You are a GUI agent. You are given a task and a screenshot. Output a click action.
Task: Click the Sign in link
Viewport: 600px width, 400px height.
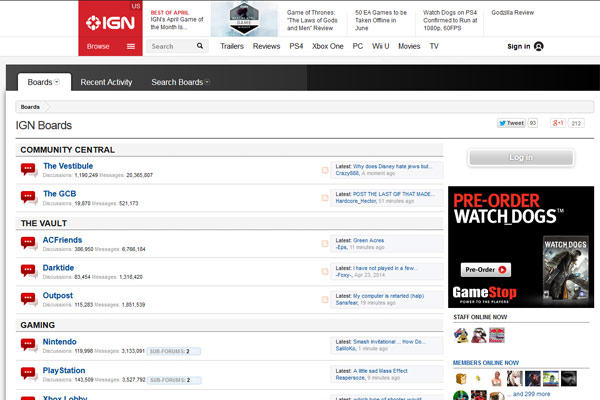click(x=518, y=46)
